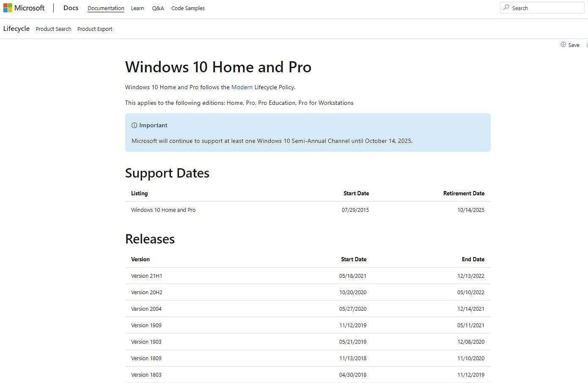
Task: Click the 04/30/2018 start date
Action: pos(353,375)
